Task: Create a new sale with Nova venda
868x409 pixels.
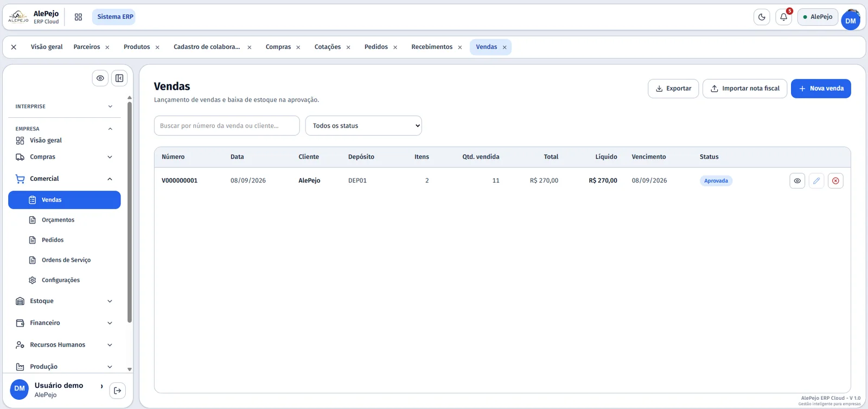Action: 821,89
